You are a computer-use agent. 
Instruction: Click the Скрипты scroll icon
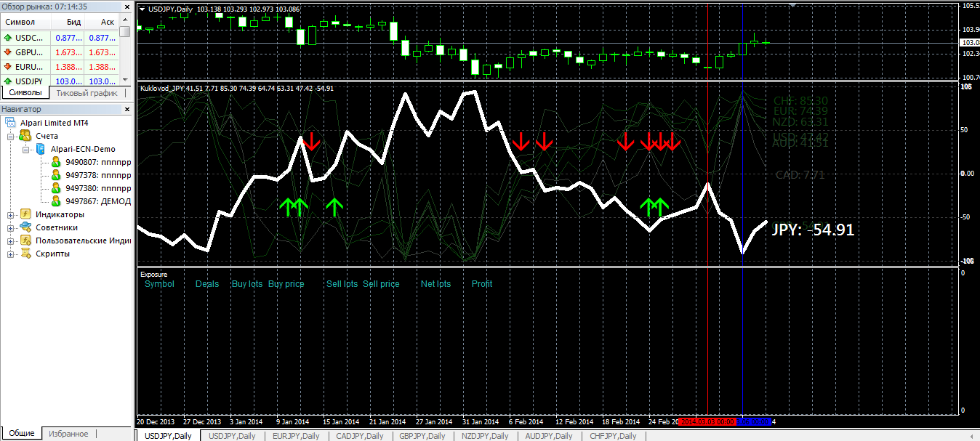point(25,254)
